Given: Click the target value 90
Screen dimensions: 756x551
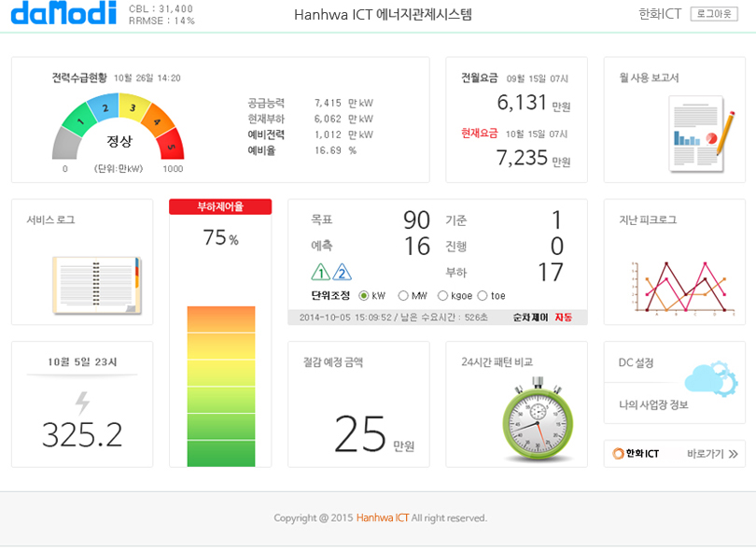Looking at the screenshot, I should (416, 220).
